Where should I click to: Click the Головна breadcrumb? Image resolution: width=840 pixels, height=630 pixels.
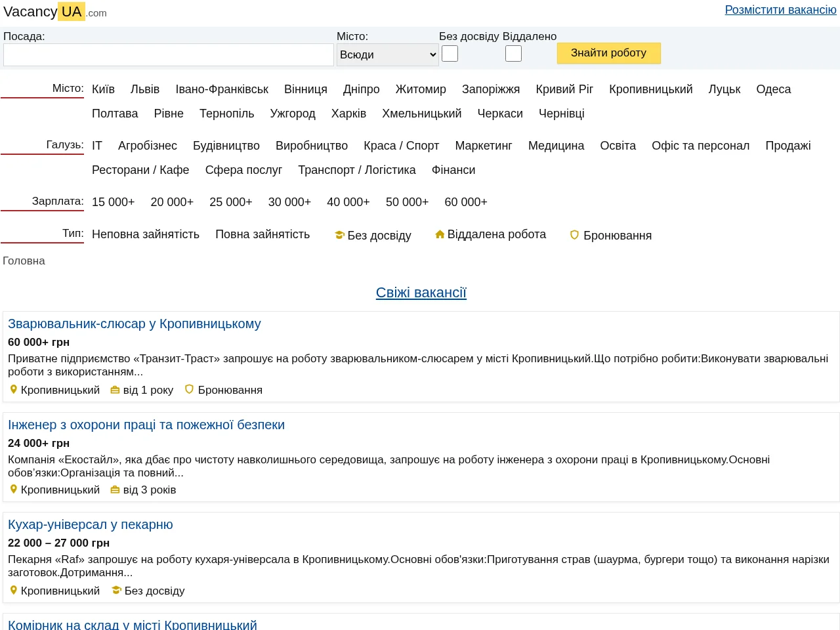coord(24,261)
